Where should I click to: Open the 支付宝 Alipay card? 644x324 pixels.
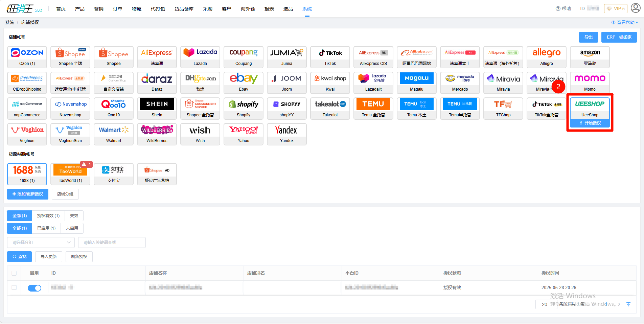coord(114,174)
